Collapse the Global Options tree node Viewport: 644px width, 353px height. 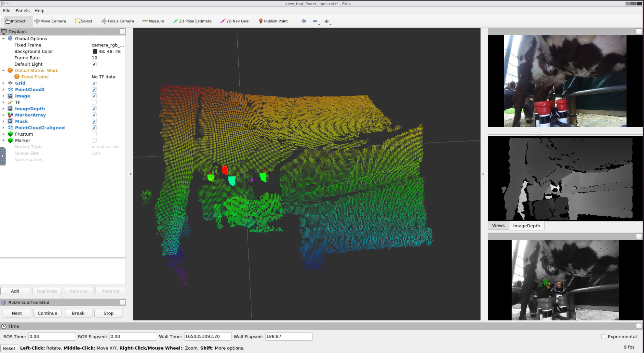[x=3, y=38]
